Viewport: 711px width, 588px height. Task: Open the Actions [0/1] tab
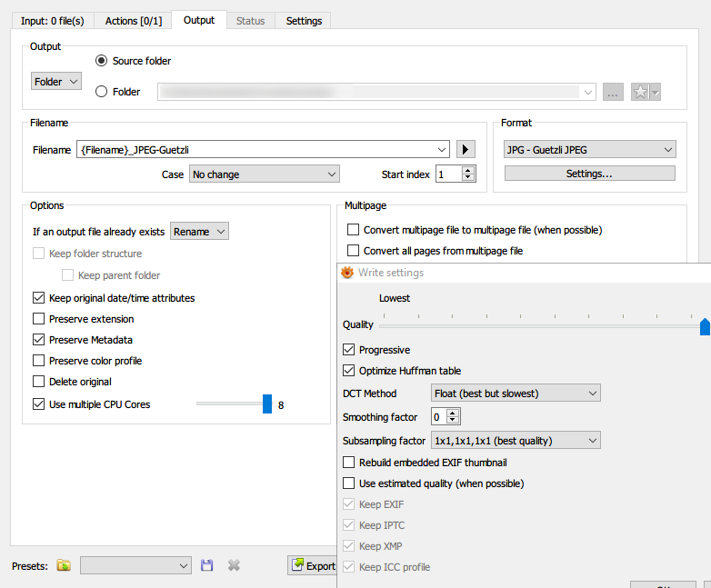[134, 21]
